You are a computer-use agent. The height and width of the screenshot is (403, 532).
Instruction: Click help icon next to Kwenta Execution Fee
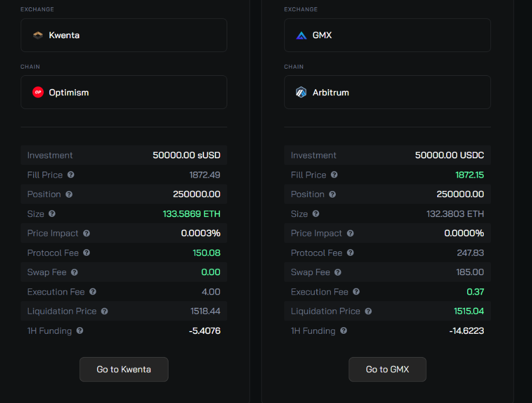pyautogui.click(x=93, y=292)
